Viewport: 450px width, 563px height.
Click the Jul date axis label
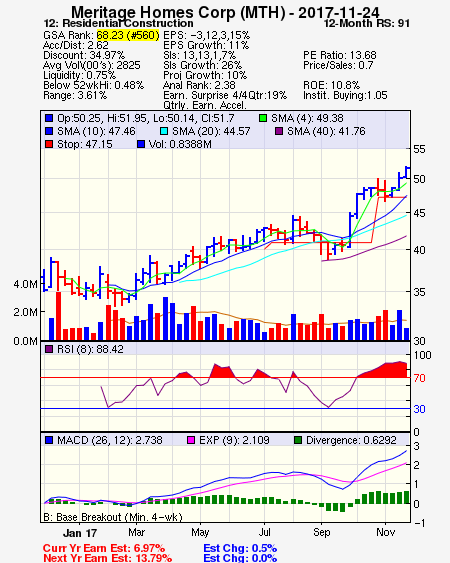tap(264, 532)
